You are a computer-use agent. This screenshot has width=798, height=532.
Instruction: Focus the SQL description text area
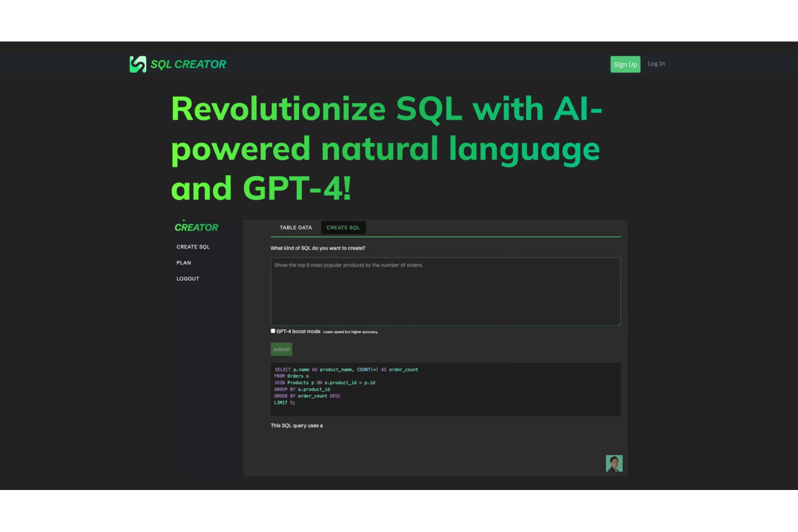click(x=445, y=292)
